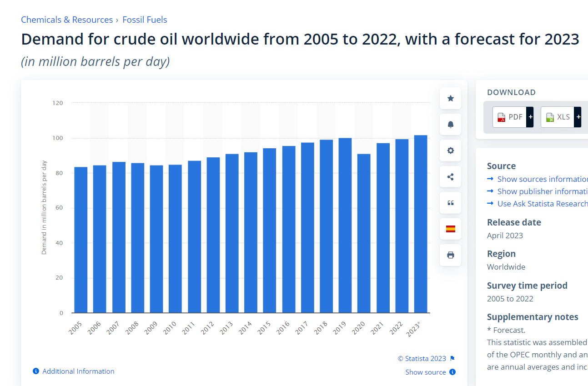Click the '© Statista 2023' text
The image size is (588, 386).
coord(422,358)
